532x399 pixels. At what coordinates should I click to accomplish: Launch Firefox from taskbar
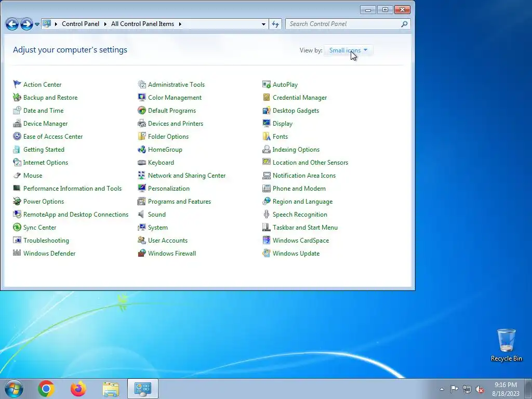coord(78,389)
